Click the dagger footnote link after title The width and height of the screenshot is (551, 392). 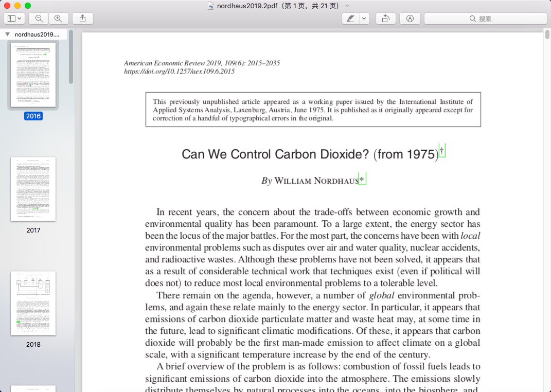pos(442,151)
